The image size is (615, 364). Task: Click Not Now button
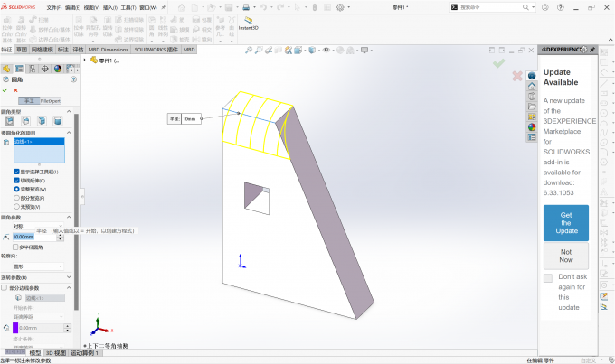566,256
